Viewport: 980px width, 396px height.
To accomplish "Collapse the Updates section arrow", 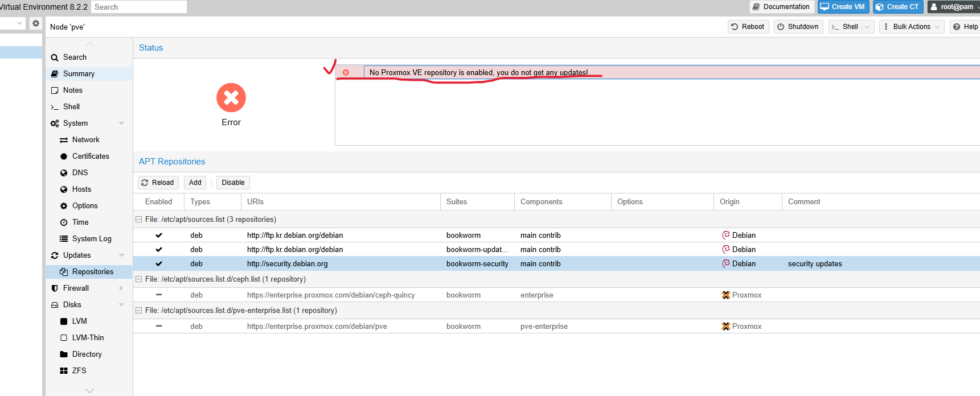I will [x=121, y=255].
